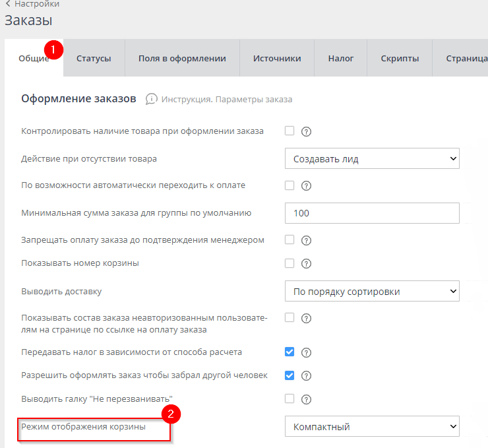Click help icon for 'Не перезванивать' option
This screenshot has height=448, width=488.
pyautogui.click(x=306, y=399)
